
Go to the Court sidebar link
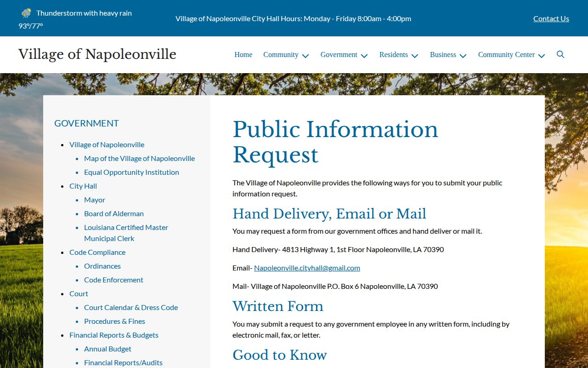coord(79,293)
